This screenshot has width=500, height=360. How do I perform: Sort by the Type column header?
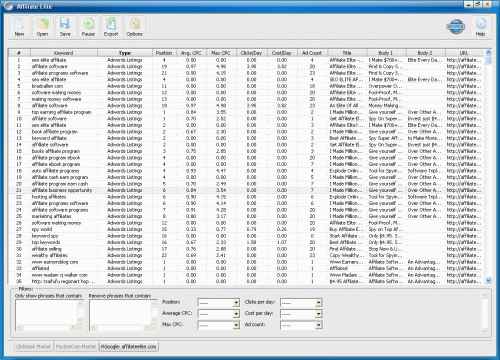point(125,53)
